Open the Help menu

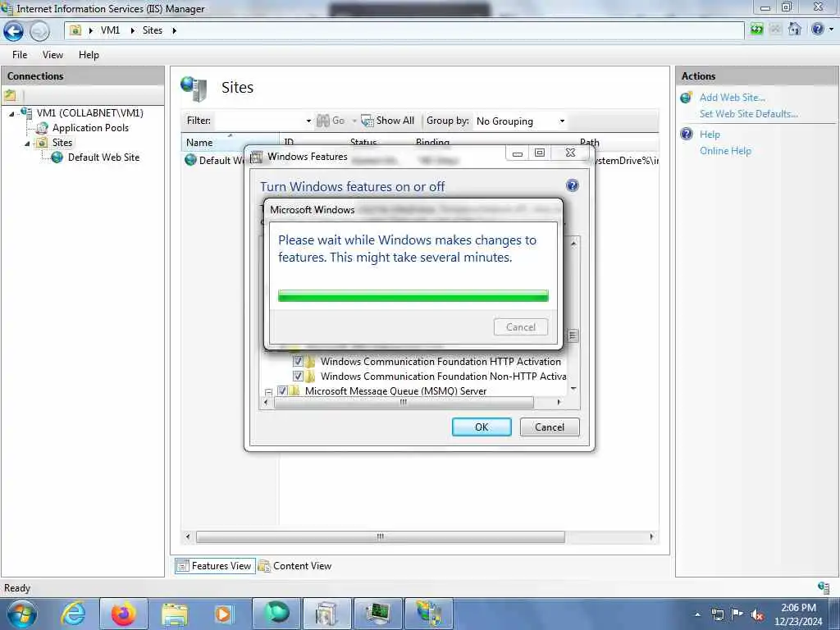point(89,55)
